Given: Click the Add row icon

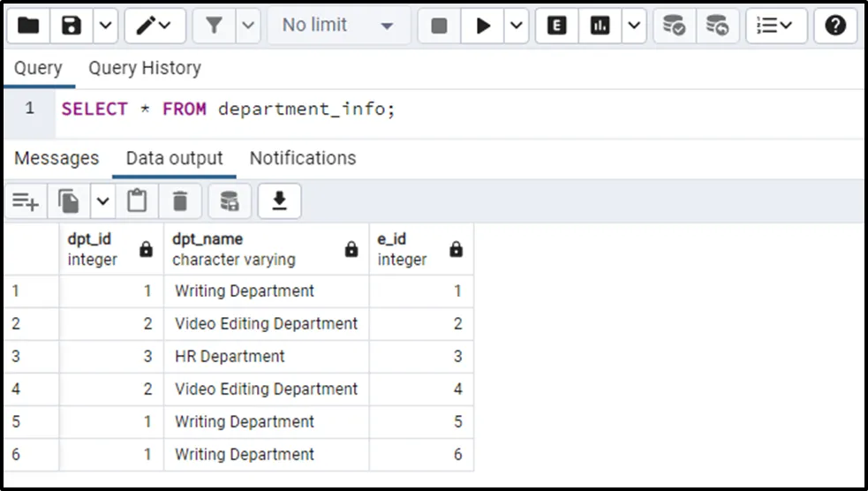Looking at the screenshot, I should pos(26,202).
